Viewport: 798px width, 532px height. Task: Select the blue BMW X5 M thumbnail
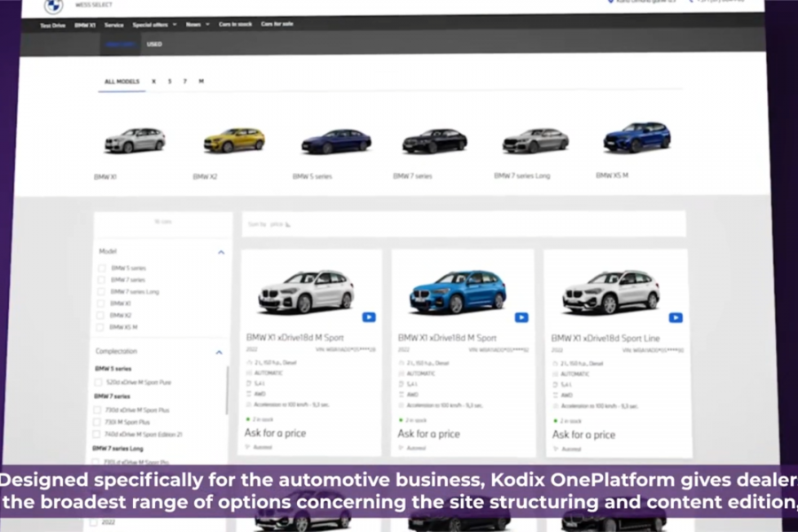tap(638, 137)
